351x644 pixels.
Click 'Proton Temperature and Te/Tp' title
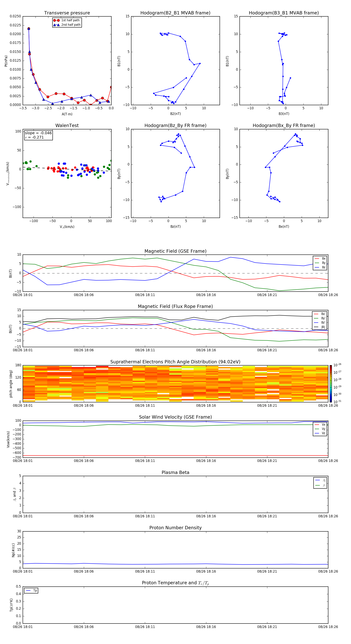pos(175,583)
